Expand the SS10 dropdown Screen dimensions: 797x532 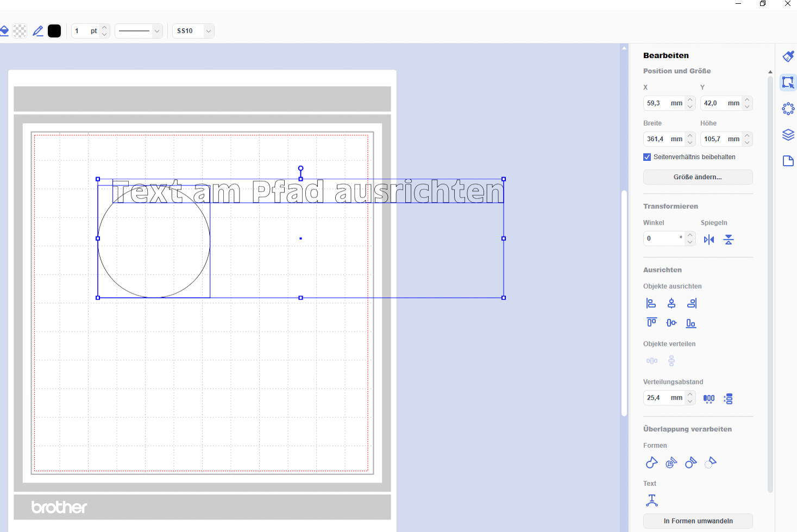pos(208,31)
